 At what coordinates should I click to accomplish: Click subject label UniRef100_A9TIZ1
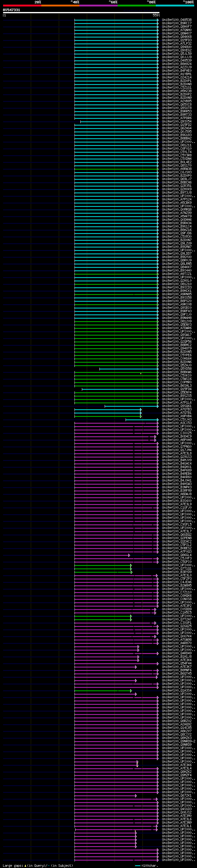point(177,274)
